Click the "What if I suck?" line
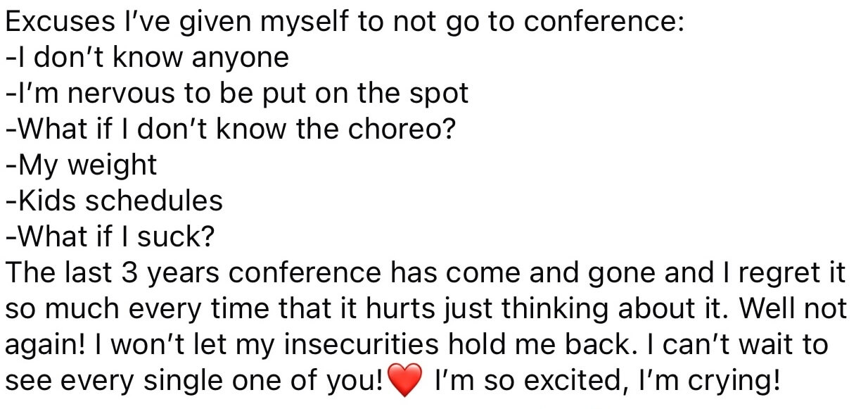Image resolution: width=868 pixels, height=409 pixels. 110,237
